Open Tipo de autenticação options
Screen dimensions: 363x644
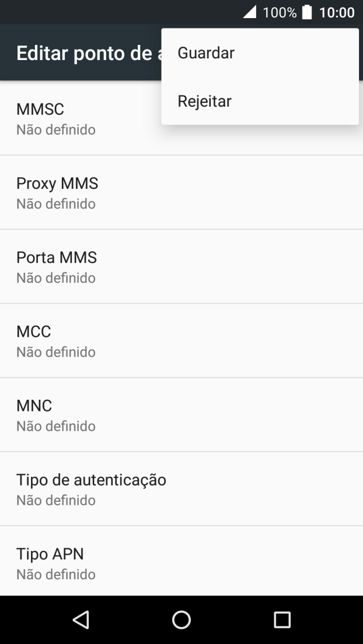click(90, 488)
